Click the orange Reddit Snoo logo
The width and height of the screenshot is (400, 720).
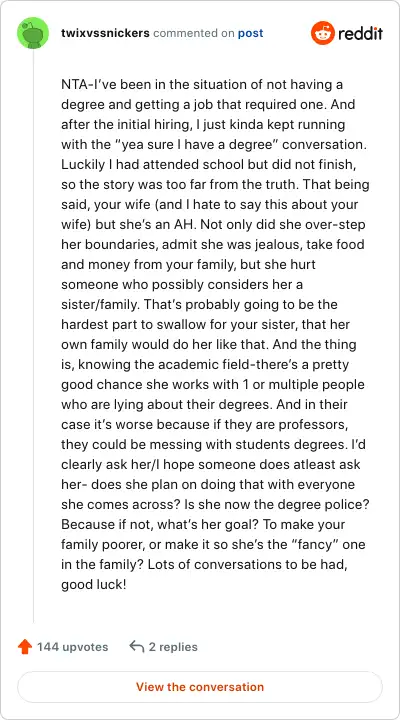pos(323,33)
